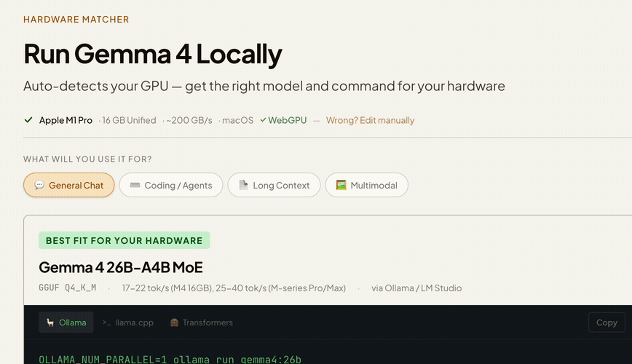The image size is (632, 364).
Task: Click the WebGPU status label
Action: [283, 120]
